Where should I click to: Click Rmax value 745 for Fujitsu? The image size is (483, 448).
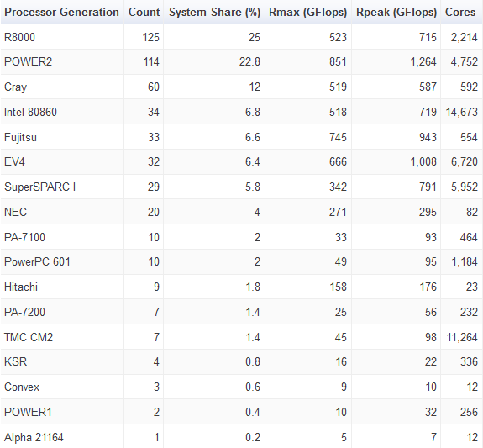[338, 137]
